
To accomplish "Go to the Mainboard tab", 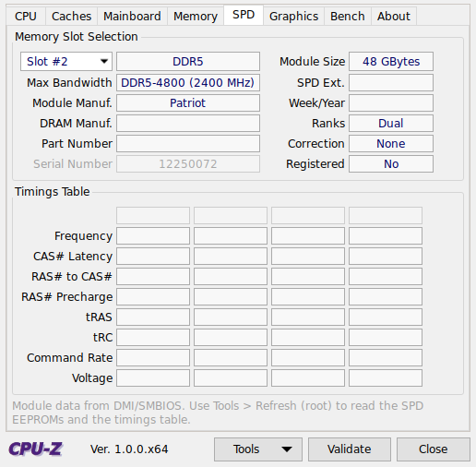I will click(132, 17).
